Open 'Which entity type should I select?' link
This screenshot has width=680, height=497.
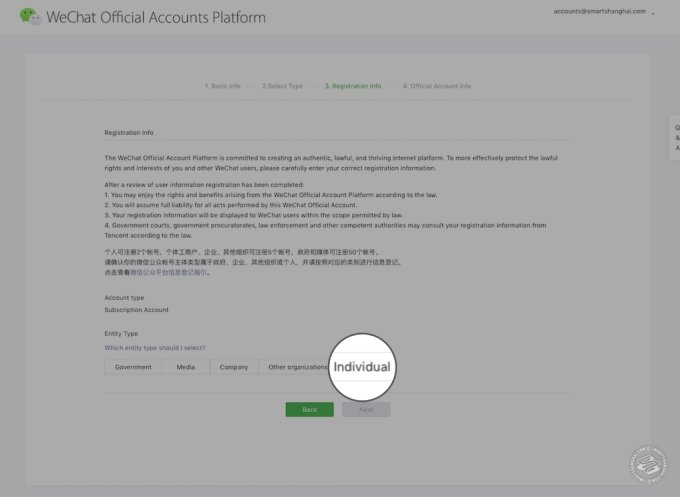tap(155, 348)
